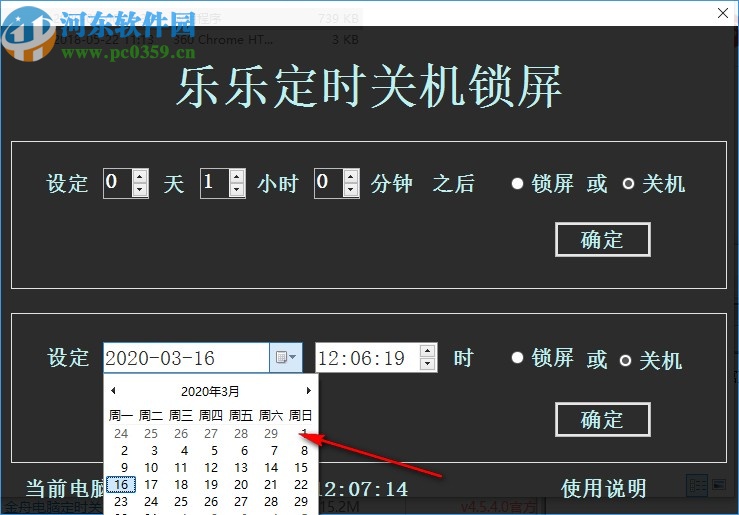
Task: Confirm schedule with lower 确定 button
Action: click(x=603, y=419)
